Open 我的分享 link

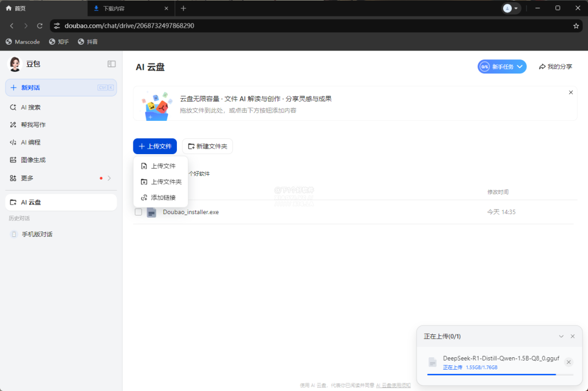[555, 66]
